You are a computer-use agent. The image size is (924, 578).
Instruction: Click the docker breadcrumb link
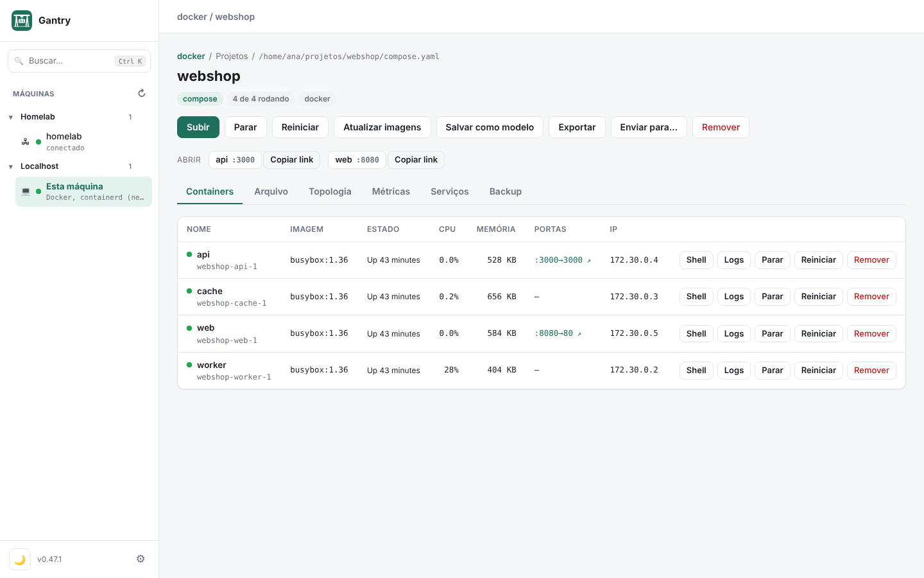[x=191, y=57]
